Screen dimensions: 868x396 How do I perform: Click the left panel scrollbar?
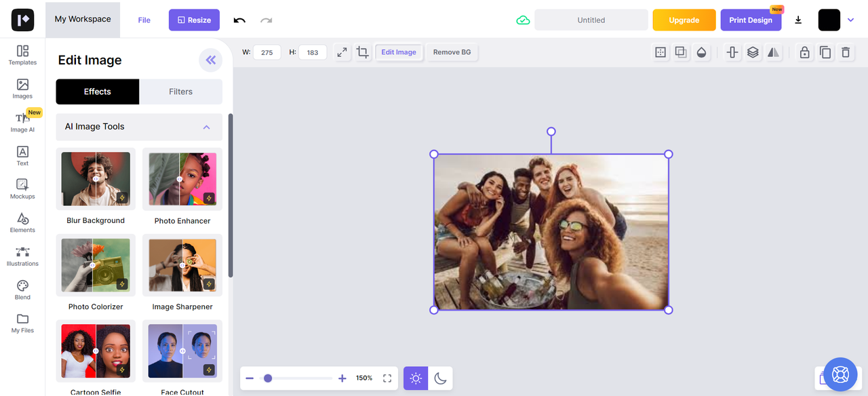pyautogui.click(x=231, y=195)
